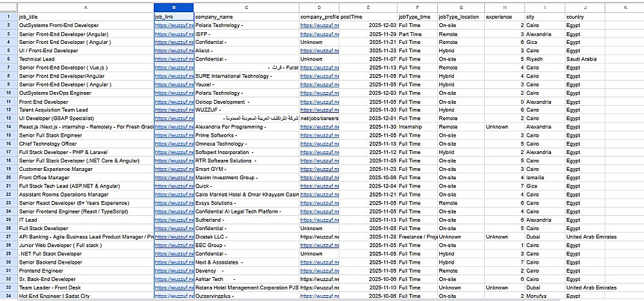
Task: Select the Team Leader - Front Desk cell
Action: tap(86, 287)
